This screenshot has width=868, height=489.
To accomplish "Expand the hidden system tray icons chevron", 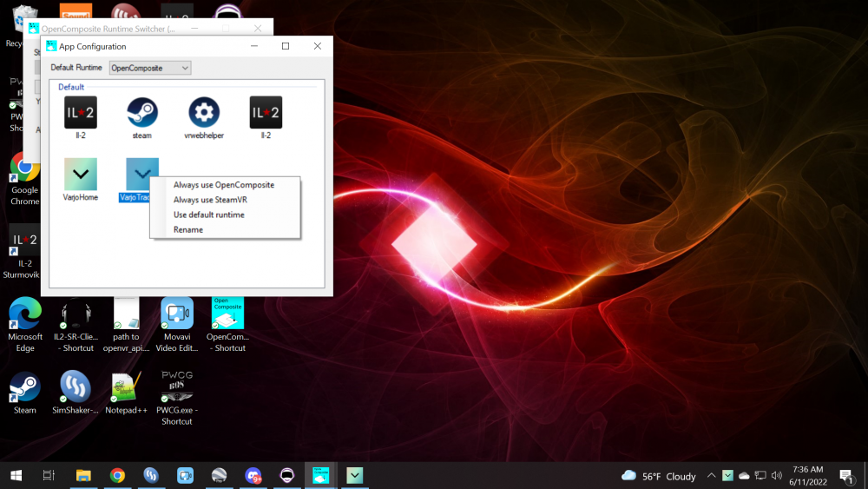I will [712, 476].
